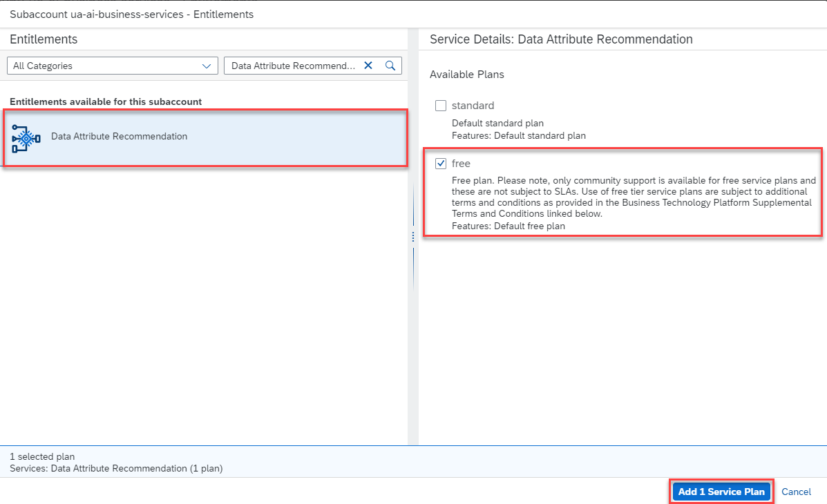Viewport: 827px width, 504px height.
Task: Open the All Categories dropdown
Action: point(113,66)
